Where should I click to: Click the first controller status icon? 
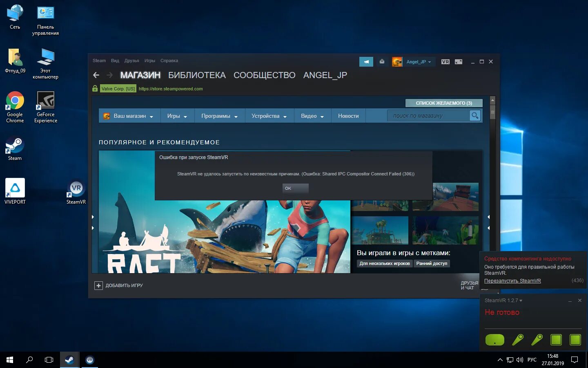[x=518, y=340]
